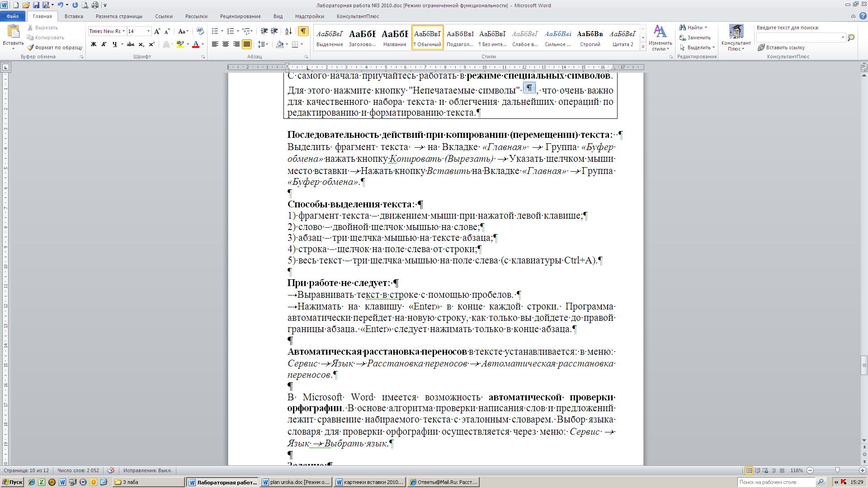The image size is (868, 488).
Task: Toggle strikethrough (abc) formatting
Action: [131, 44]
